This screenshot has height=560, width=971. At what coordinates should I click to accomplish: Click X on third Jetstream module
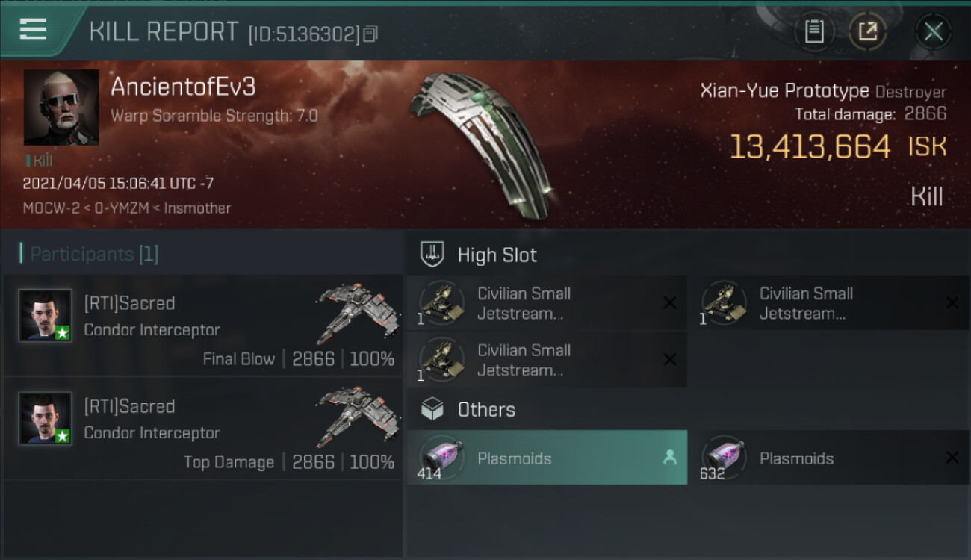pyautogui.click(x=670, y=359)
